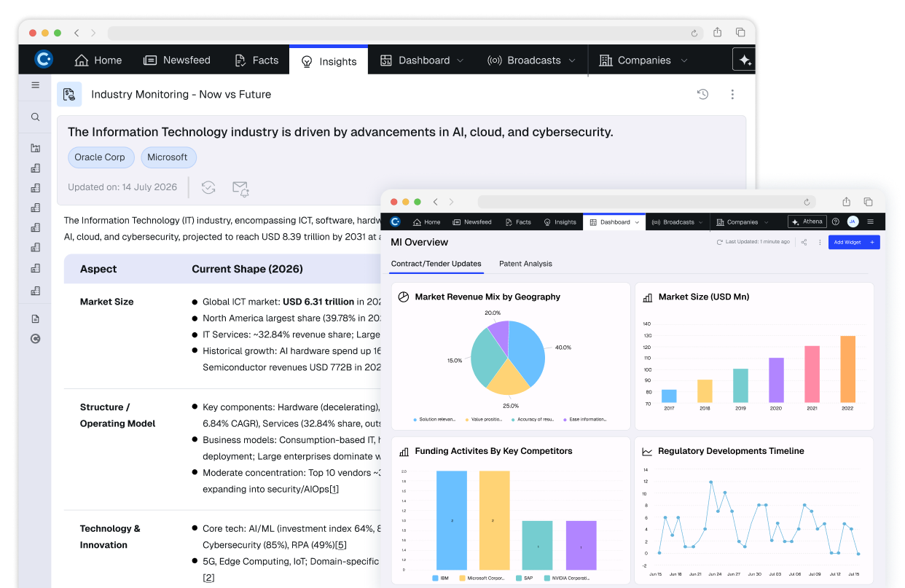
Task: Click the Oracle Corp company chip
Action: pos(100,157)
